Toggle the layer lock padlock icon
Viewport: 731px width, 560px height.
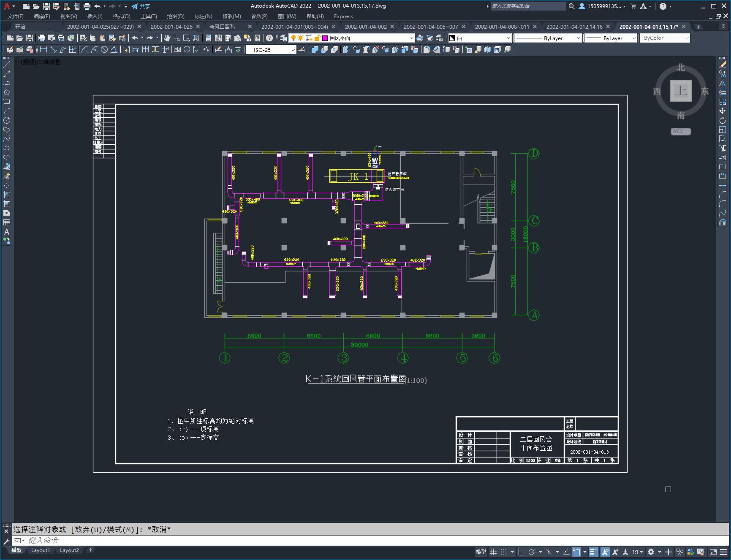tap(317, 38)
